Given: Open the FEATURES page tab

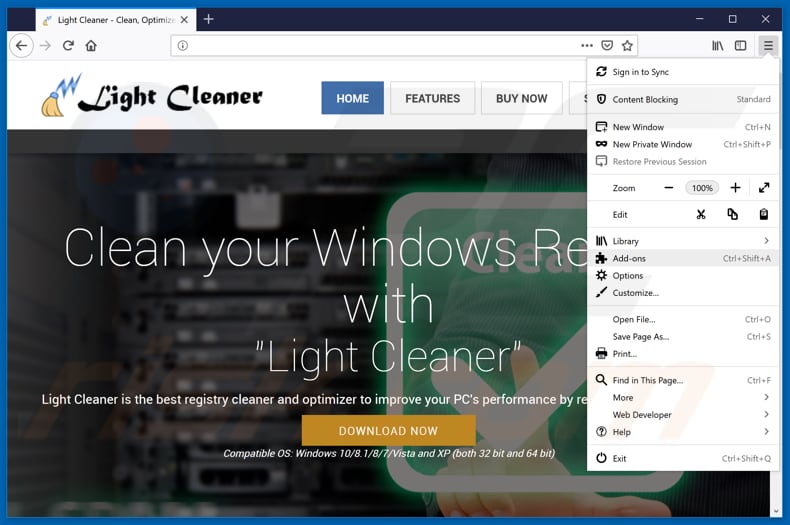Looking at the screenshot, I should click(432, 98).
